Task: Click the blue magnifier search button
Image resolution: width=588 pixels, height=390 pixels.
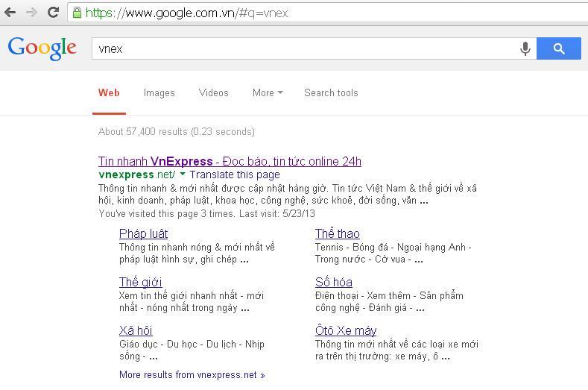Action: coord(559,48)
